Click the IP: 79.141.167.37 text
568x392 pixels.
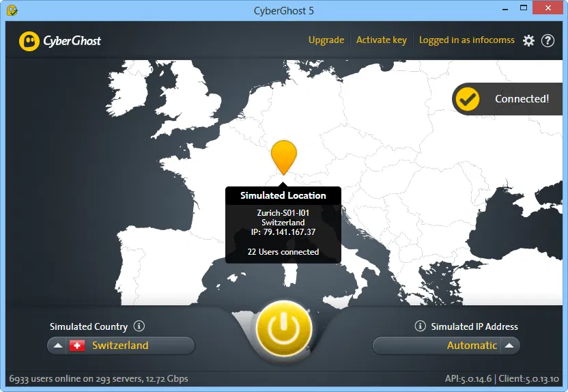[283, 232]
